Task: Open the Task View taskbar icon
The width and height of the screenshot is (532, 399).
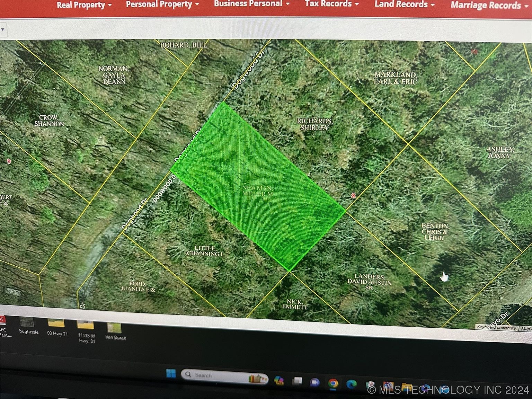Action: click(x=297, y=381)
